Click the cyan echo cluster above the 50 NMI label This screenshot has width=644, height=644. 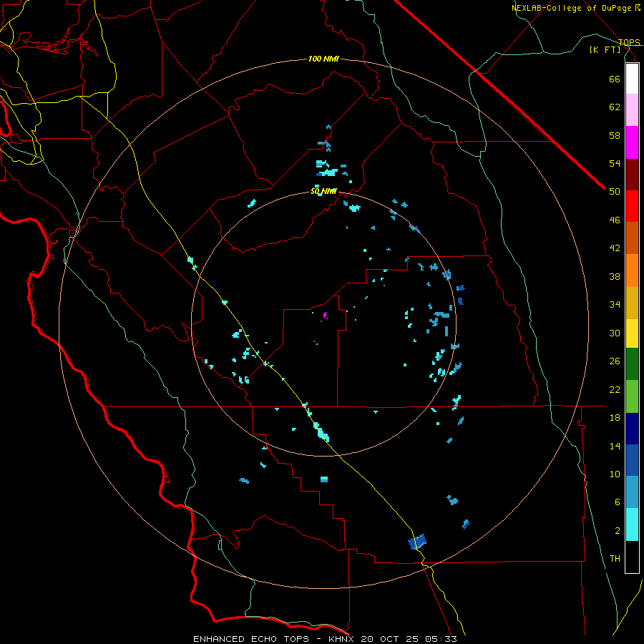tap(327, 168)
